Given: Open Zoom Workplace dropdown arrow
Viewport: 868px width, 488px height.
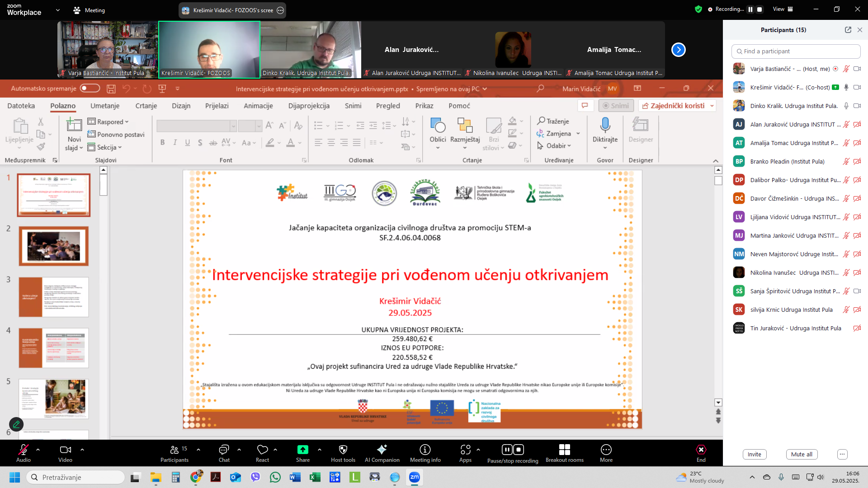Looking at the screenshot, I should (x=57, y=10).
